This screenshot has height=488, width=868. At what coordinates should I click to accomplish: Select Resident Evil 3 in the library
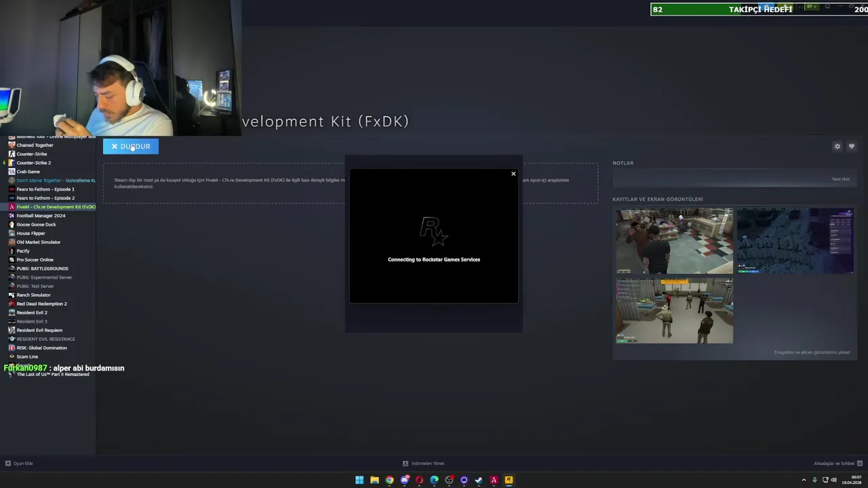click(32, 321)
